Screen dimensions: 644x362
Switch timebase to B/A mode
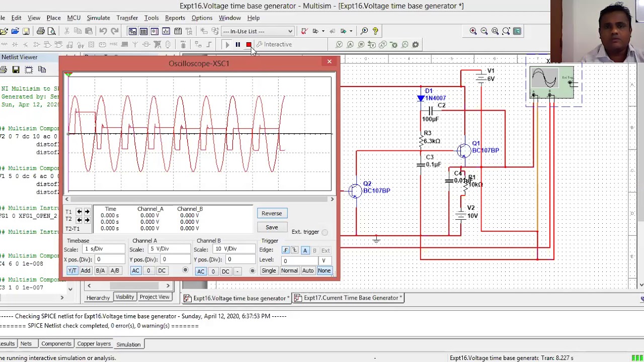[100, 270]
